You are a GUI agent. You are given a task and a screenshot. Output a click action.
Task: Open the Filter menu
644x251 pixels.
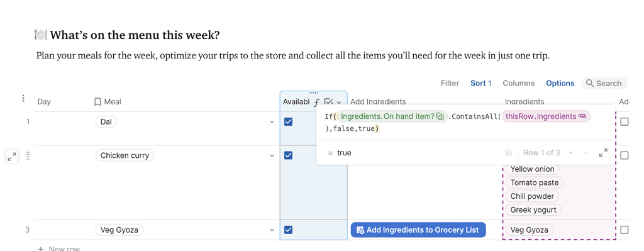click(450, 83)
